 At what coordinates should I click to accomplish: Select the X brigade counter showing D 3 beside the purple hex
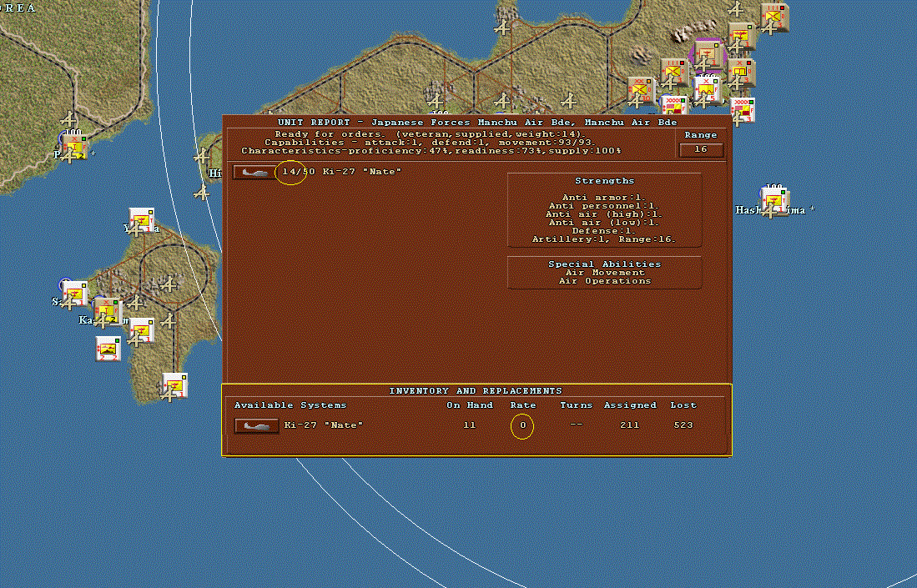tap(742, 73)
